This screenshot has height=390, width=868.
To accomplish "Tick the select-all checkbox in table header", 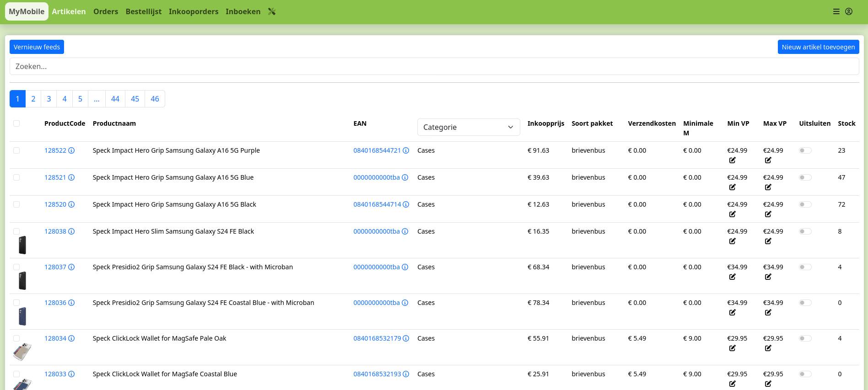I will click(16, 123).
